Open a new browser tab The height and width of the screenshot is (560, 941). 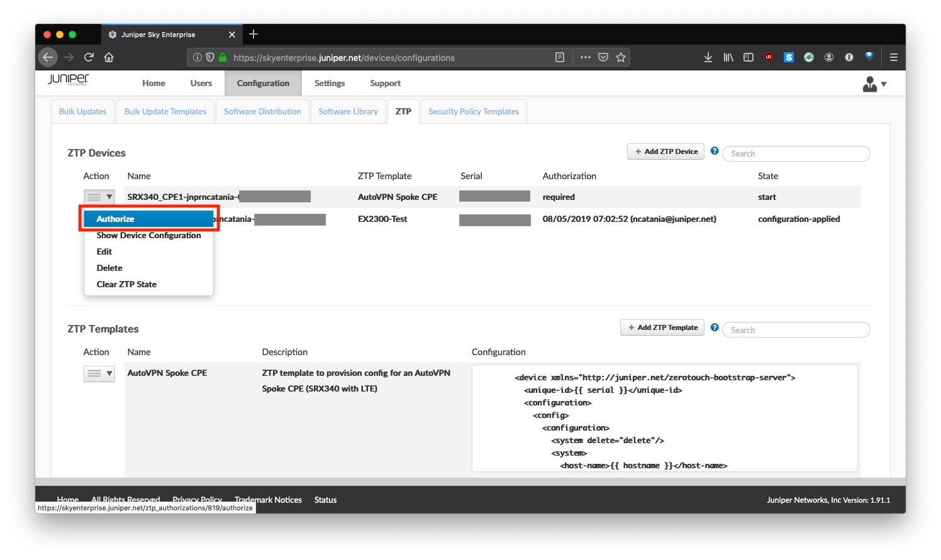point(253,34)
